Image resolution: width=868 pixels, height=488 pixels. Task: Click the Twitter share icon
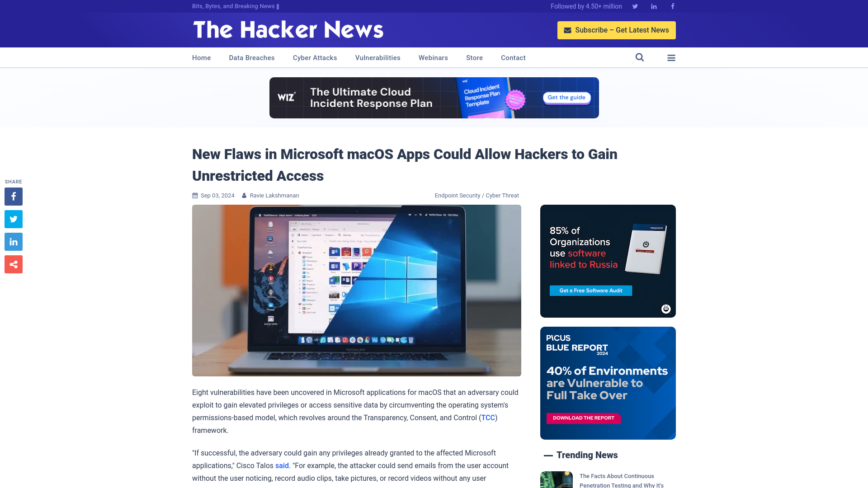[13, 219]
